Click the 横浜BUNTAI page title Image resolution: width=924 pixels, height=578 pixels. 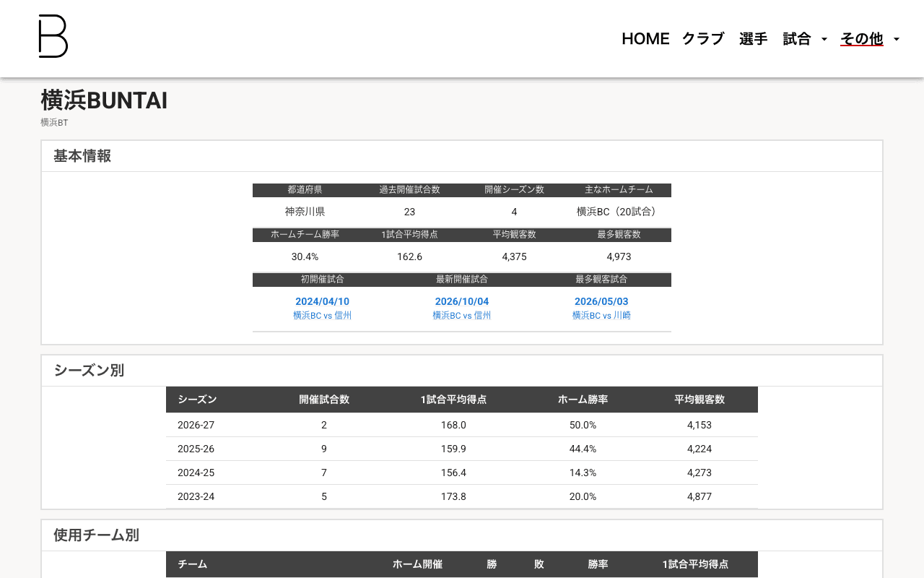click(x=104, y=100)
